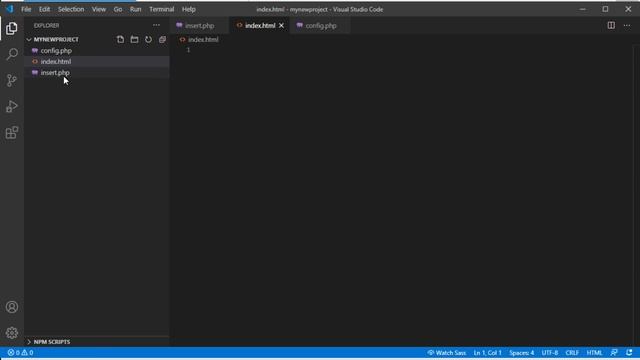Open the File menu
This screenshot has height=360, width=640.
pos(26,9)
